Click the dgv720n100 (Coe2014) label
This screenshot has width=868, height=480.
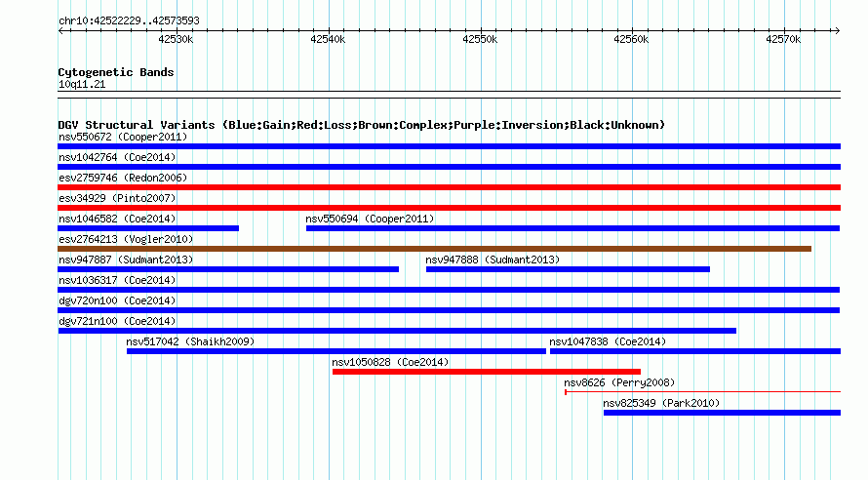pyautogui.click(x=117, y=300)
